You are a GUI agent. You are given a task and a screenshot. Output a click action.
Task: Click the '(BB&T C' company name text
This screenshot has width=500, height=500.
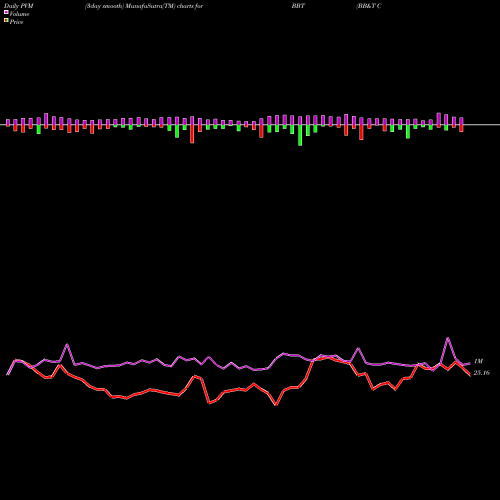tap(369, 6)
